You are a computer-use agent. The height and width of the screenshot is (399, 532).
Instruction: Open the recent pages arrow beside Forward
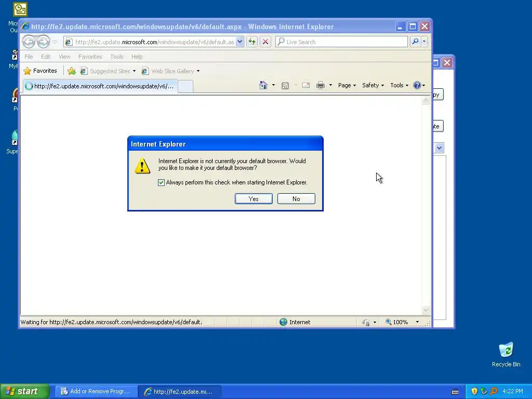tap(55, 42)
